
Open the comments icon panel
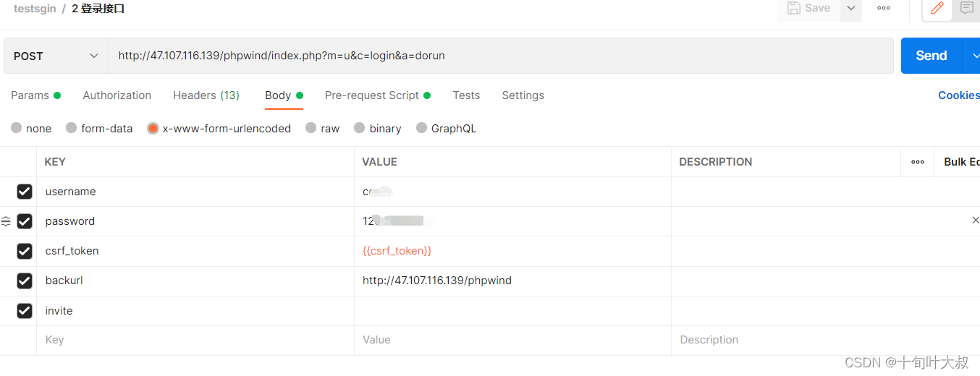[x=966, y=8]
